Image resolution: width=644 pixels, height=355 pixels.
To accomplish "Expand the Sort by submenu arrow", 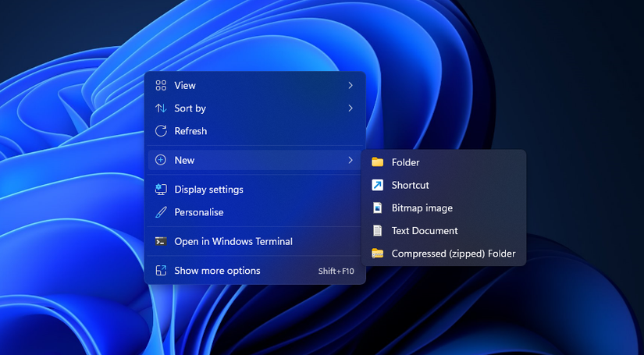I will 350,108.
